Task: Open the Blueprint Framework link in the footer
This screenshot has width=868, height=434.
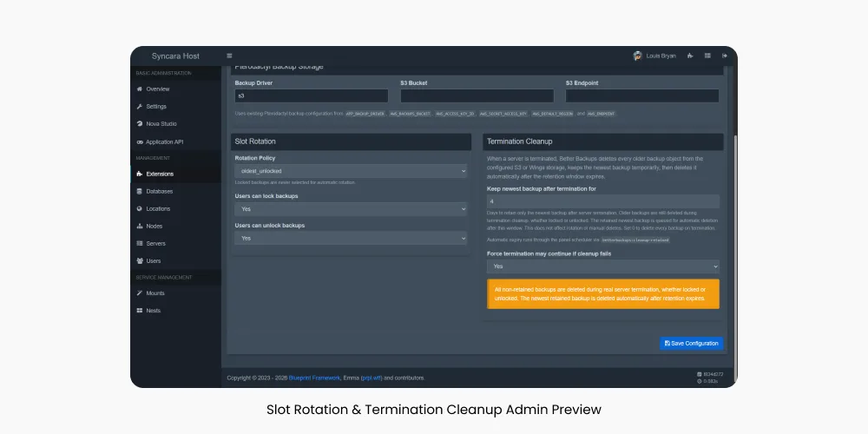Action: pos(314,378)
